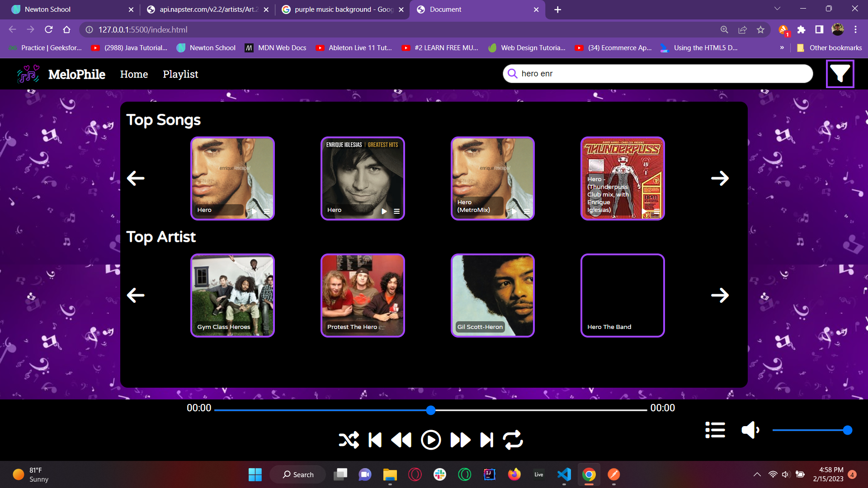Open Visual Studio Code from taskbar
The image size is (868, 488).
click(564, 474)
